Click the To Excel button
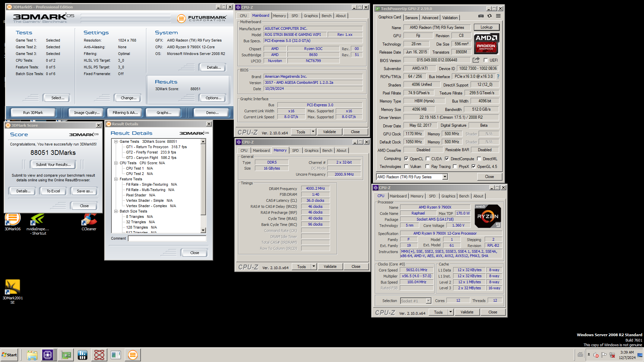Viewport: 644px width, 362px height. [53, 191]
